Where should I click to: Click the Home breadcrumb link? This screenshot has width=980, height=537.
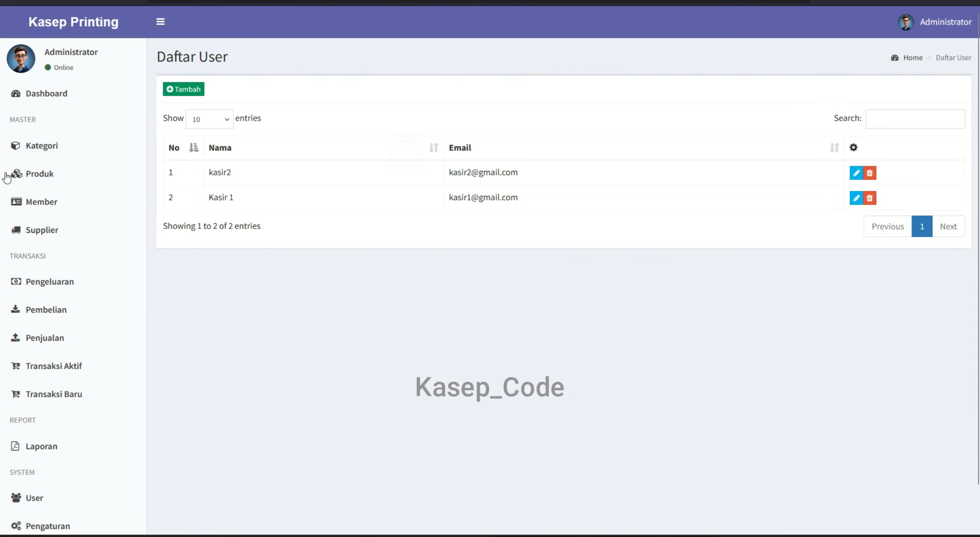pyautogui.click(x=913, y=58)
